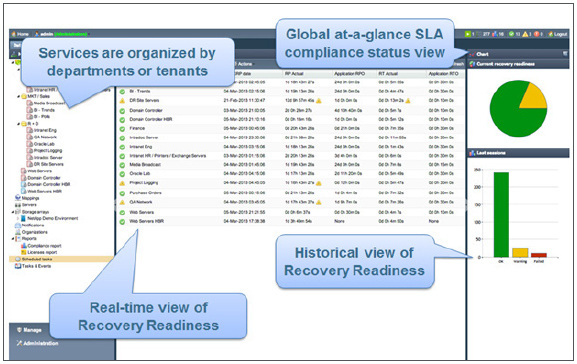
Task: Click the Home icon in top bar
Action: tap(14, 34)
